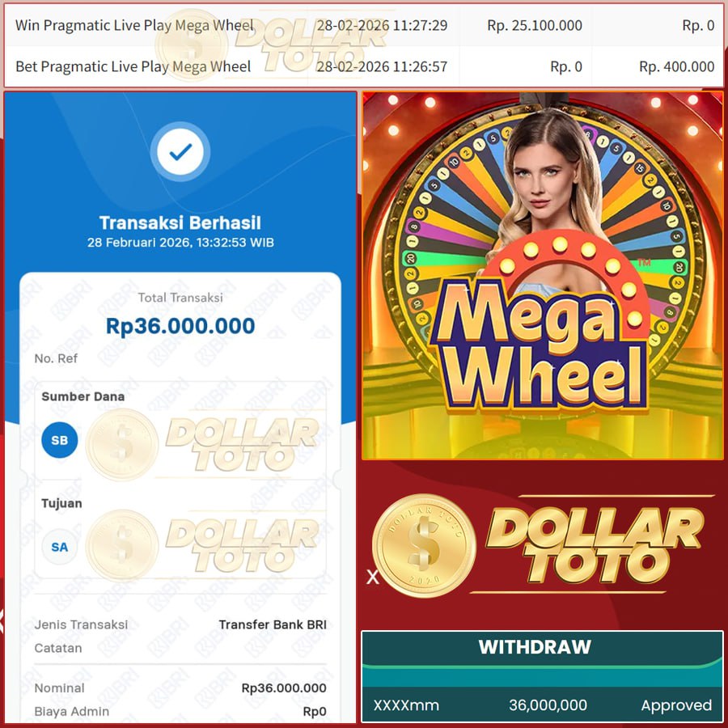Viewport: 728px width, 728px height.
Task: Click the blue SB source avatar
Action: pyautogui.click(x=59, y=440)
